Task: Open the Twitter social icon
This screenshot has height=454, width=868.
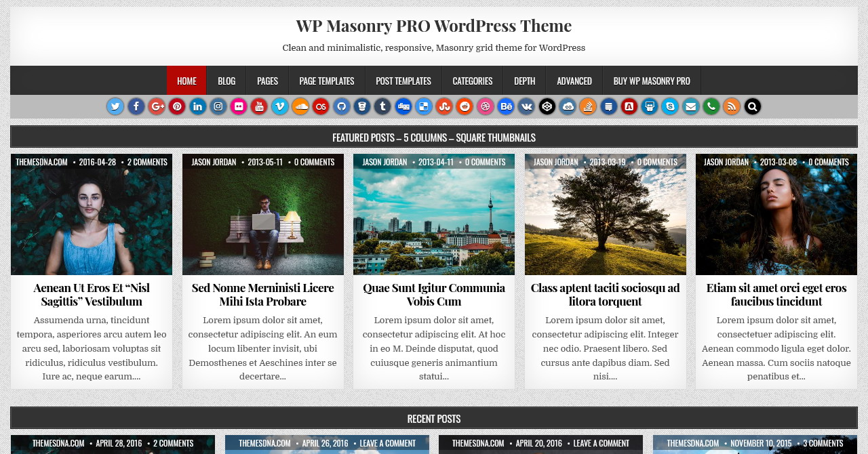Action: [x=115, y=106]
